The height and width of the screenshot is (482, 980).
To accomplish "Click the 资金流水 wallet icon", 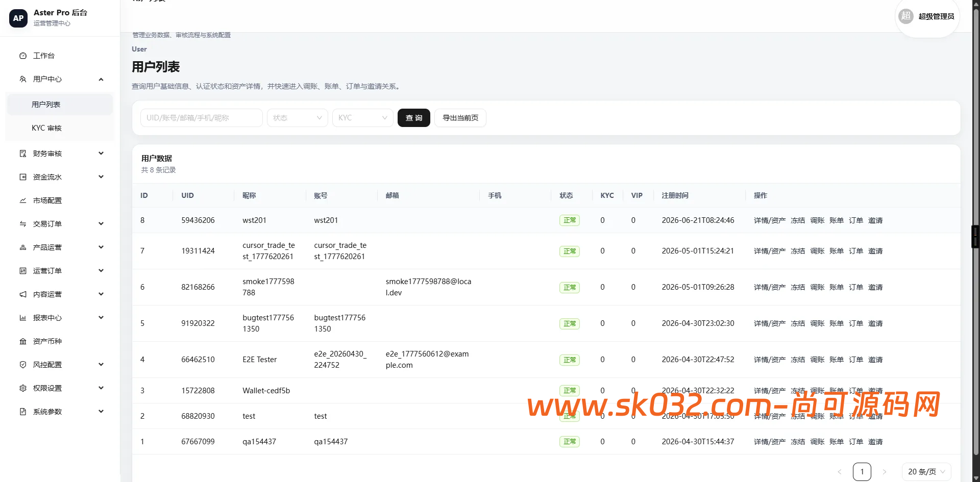I will point(23,177).
